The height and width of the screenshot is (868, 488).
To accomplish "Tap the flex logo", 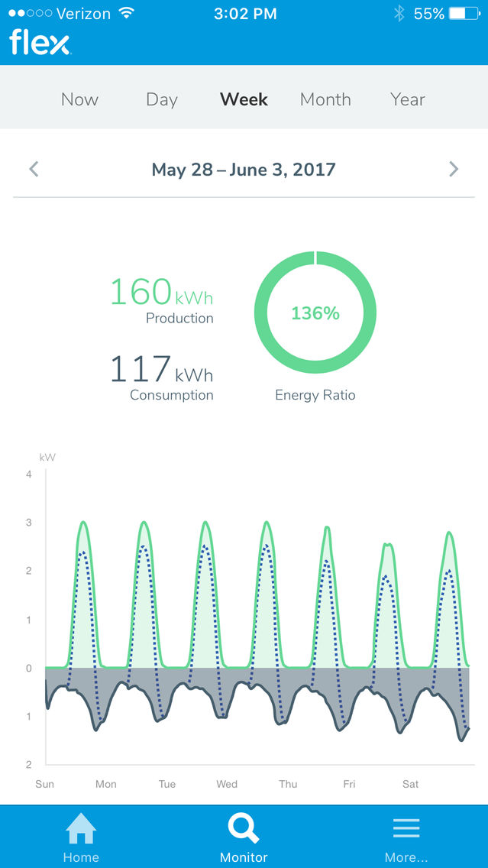I will click(40, 43).
